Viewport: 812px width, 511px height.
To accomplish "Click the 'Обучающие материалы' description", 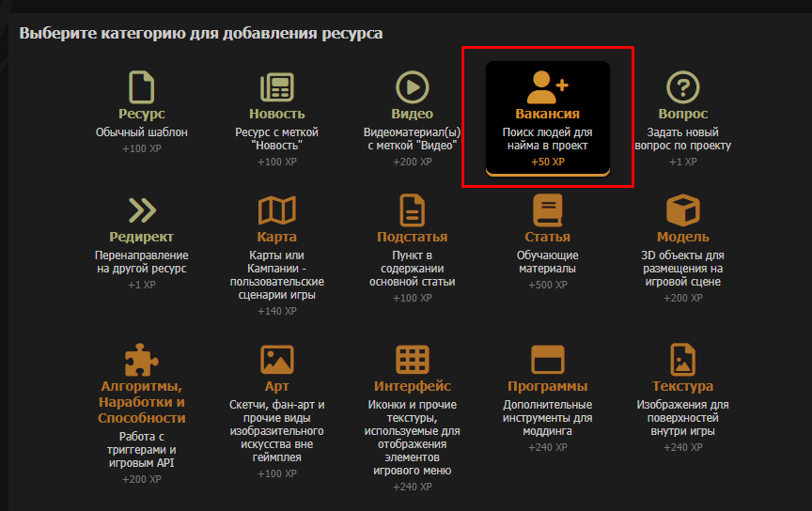I will click(x=547, y=262).
